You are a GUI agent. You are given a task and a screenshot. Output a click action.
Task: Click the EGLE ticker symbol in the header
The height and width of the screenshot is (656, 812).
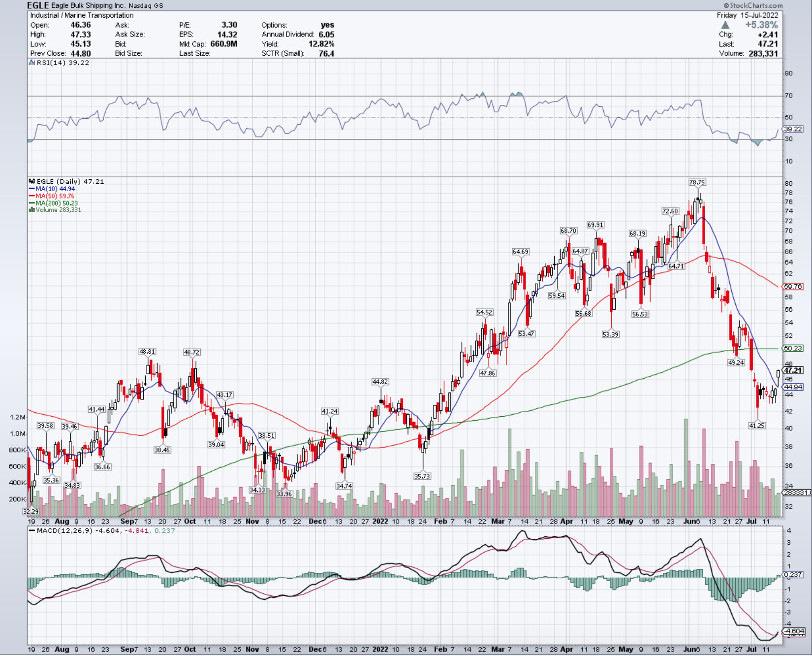click(38, 5)
